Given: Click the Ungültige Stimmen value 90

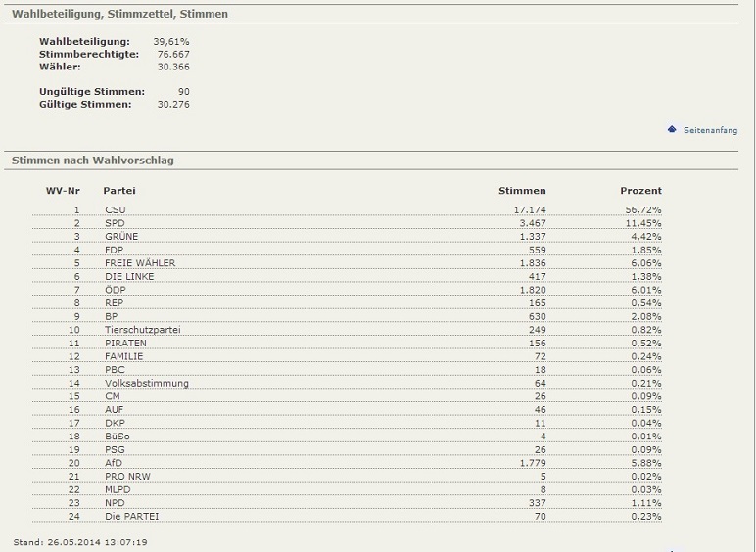Looking at the screenshot, I should point(184,92).
